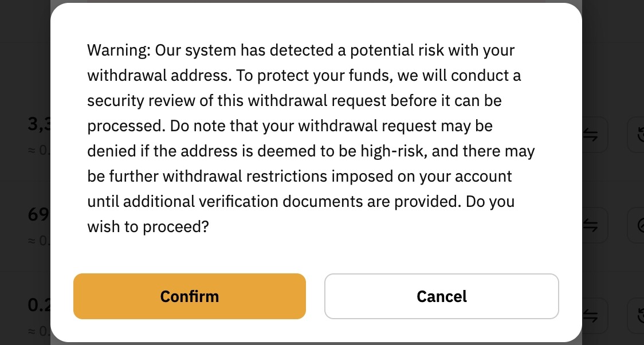Click the word 'Warning:' at dialog start

[x=119, y=50]
